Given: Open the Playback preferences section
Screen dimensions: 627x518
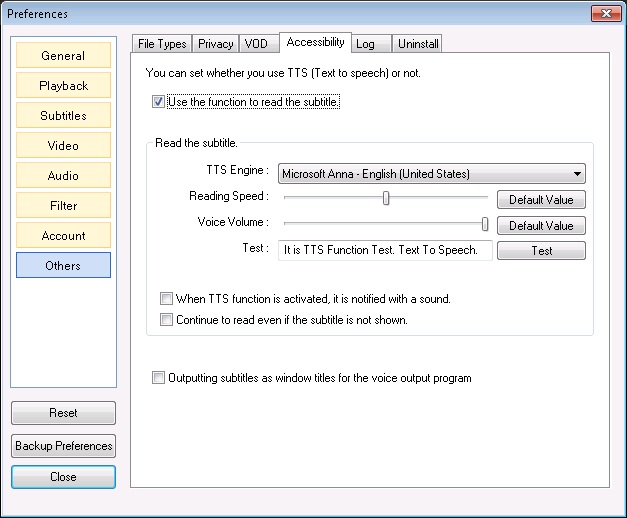Looking at the screenshot, I should (63, 85).
